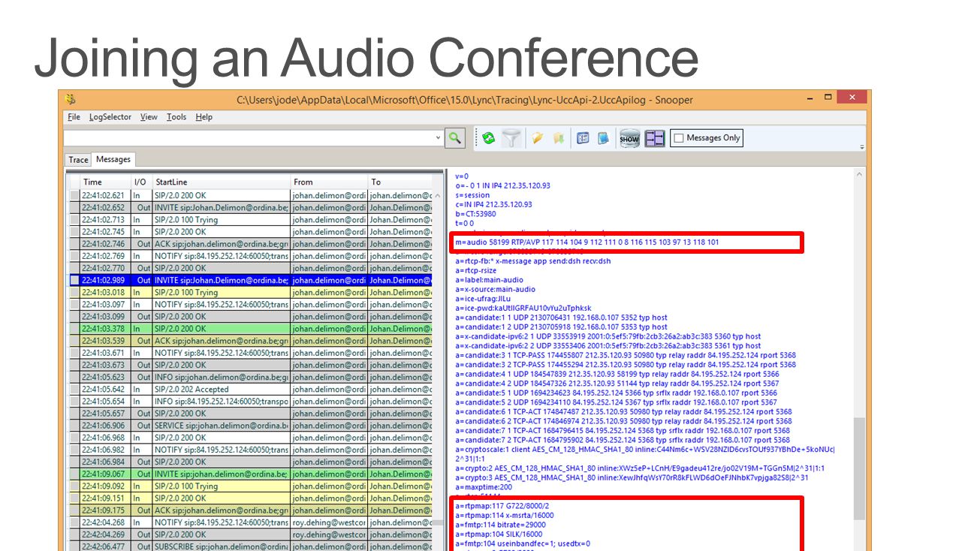Image resolution: width=980 pixels, height=551 pixels.
Task: Click the search magnifier button
Action: point(455,138)
